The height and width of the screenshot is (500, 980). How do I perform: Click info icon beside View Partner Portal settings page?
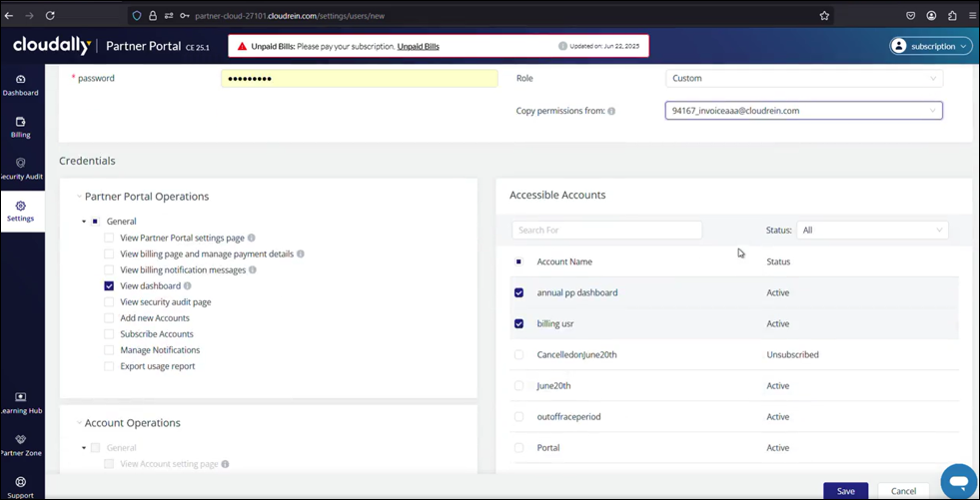252,238
